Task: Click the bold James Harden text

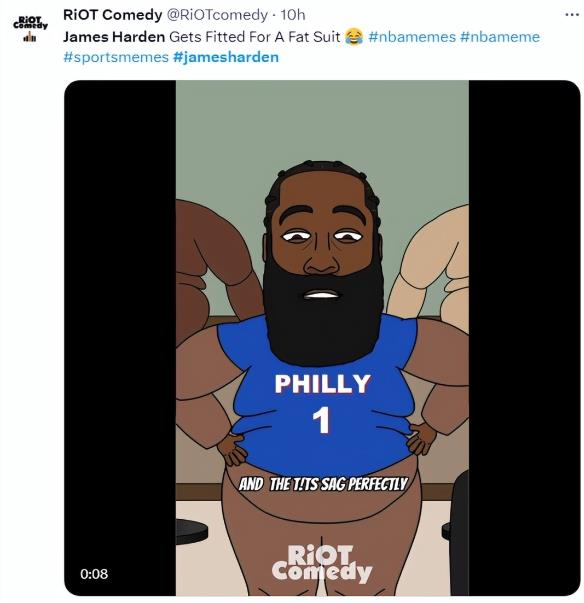Action: pyautogui.click(x=114, y=37)
